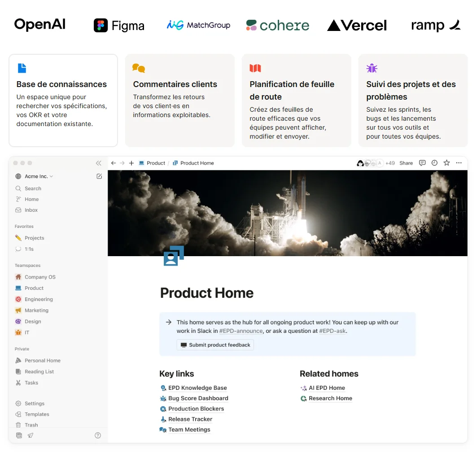Toggle the new page compose icon

click(99, 176)
